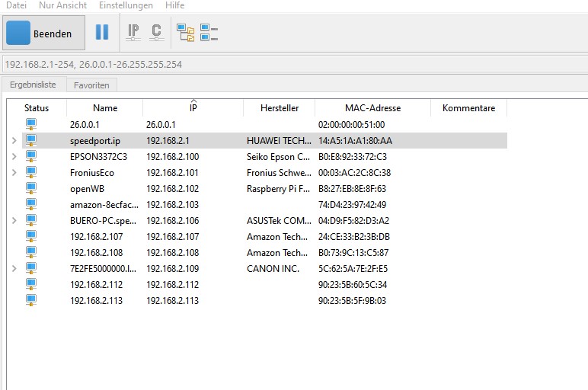
Task: Expand the speedport.ip device row
Action: coord(14,141)
